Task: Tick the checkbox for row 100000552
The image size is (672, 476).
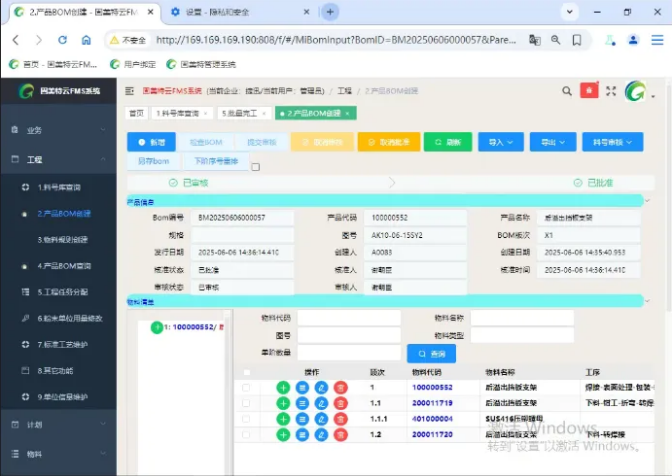Action: pos(246,387)
